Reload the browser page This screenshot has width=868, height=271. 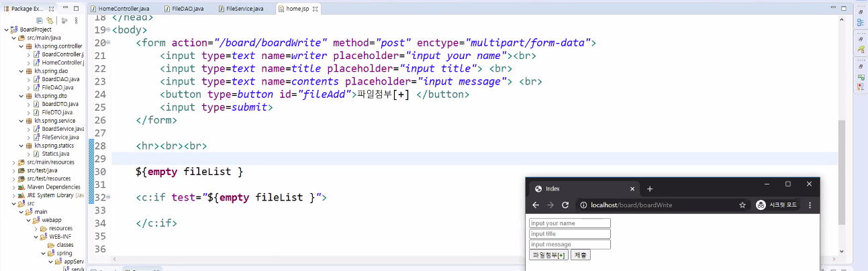click(566, 205)
